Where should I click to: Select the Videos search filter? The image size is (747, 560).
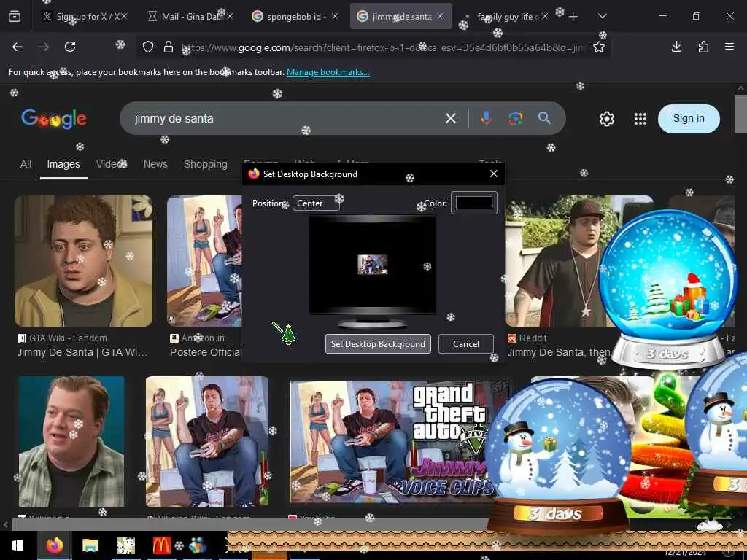(x=112, y=164)
